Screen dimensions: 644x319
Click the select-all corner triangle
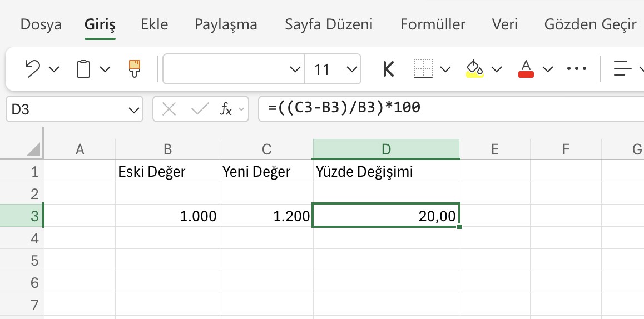(34, 149)
